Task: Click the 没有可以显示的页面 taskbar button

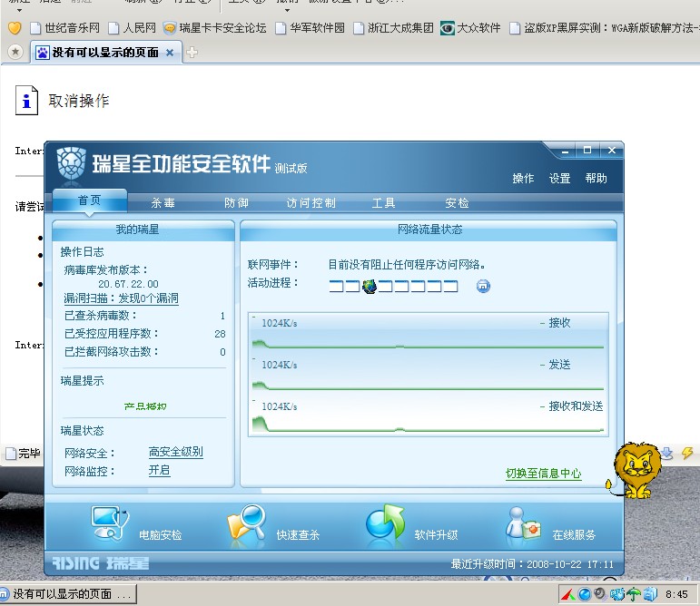Action: 67,594
